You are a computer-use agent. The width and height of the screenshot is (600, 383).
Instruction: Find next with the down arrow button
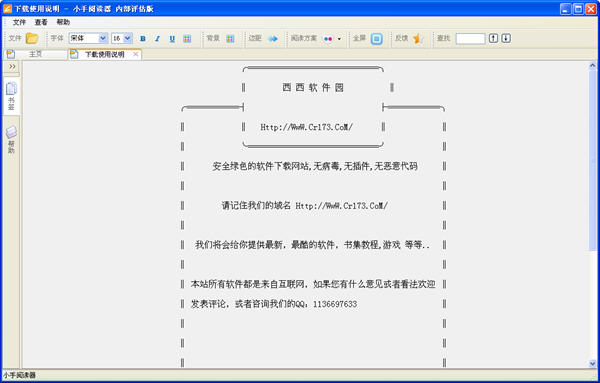click(x=506, y=38)
